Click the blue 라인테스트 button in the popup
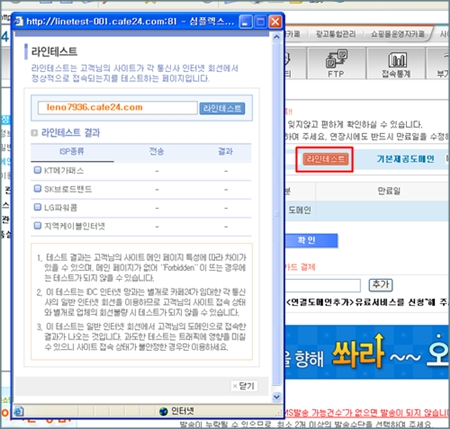 pos(222,108)
